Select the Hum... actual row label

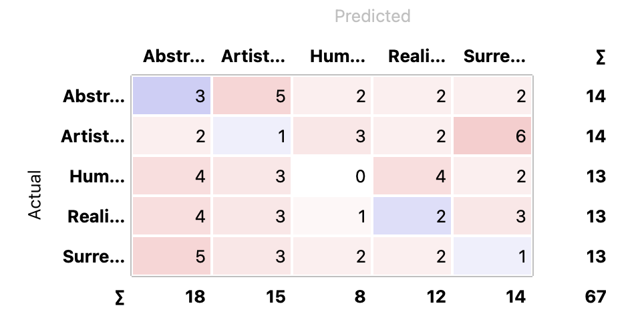[x=98, y=176]
